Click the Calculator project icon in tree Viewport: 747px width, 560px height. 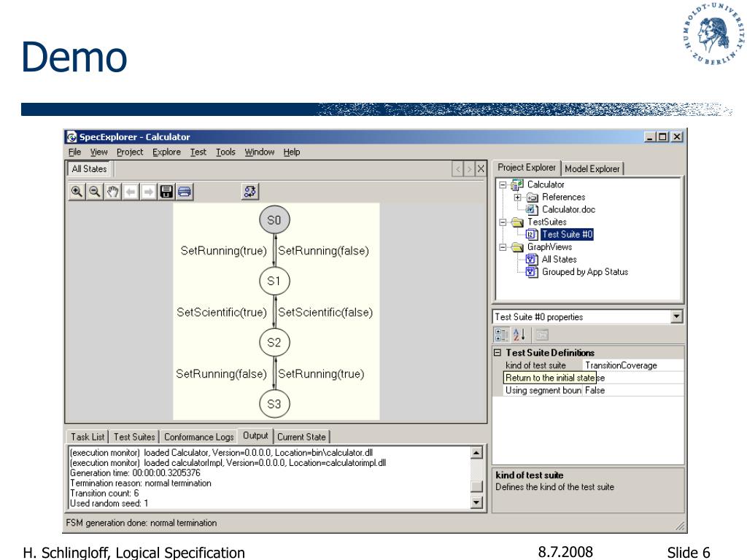pyautogui.click(x=517, y=184)
